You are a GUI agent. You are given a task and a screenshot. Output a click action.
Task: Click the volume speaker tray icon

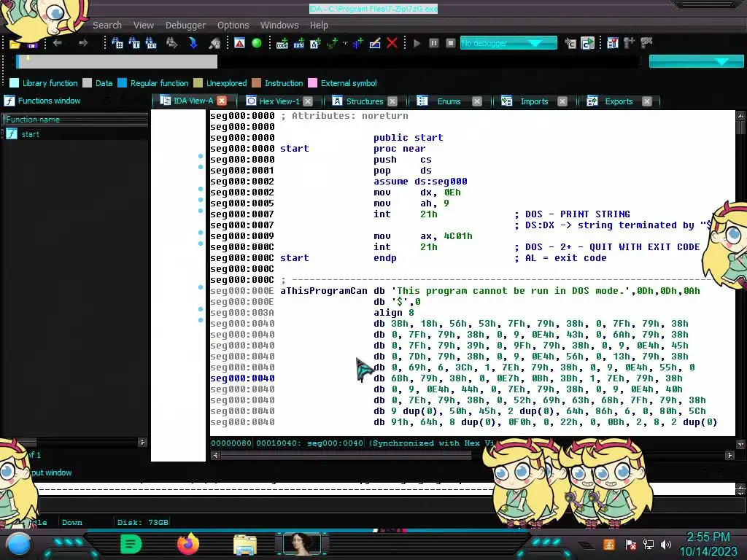coord(666,544)
